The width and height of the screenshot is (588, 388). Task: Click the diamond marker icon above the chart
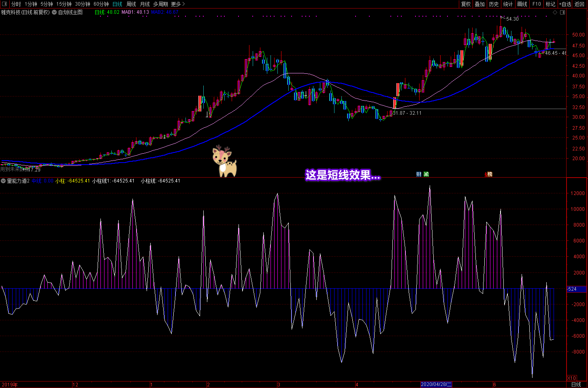(555, 12)
